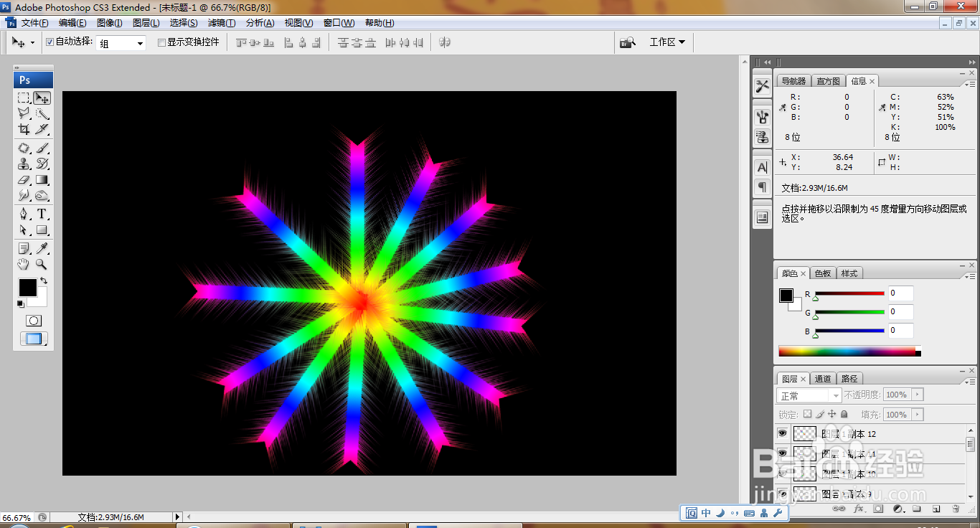Screen dimensions: 980x528
Task: Select the Path Selection tool
Action: click(24, 230)
